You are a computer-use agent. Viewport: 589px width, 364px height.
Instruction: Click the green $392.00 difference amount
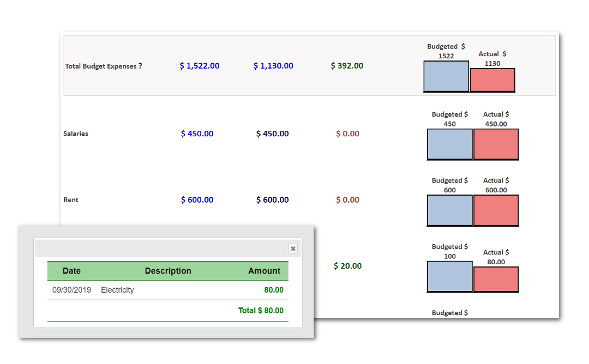tap(346, 65)
